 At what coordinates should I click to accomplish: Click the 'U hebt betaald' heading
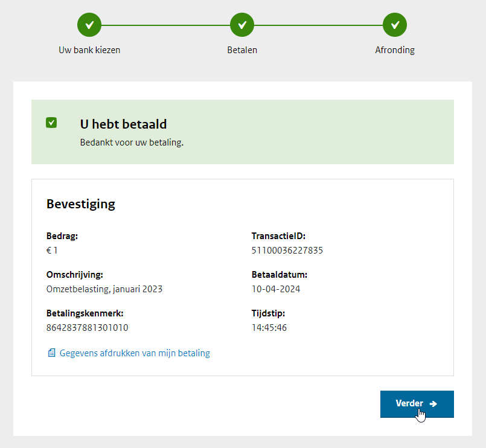(x=123, y=124)
